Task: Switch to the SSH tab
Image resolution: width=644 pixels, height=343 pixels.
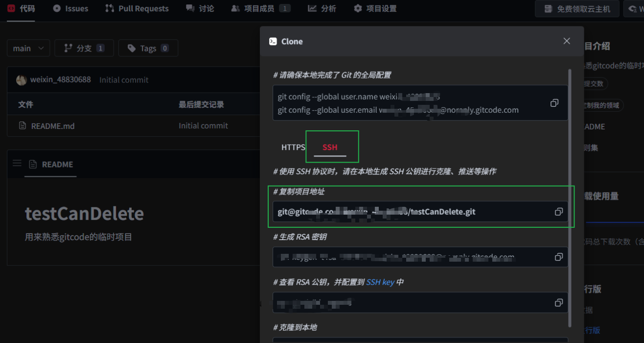Action: 330,147
